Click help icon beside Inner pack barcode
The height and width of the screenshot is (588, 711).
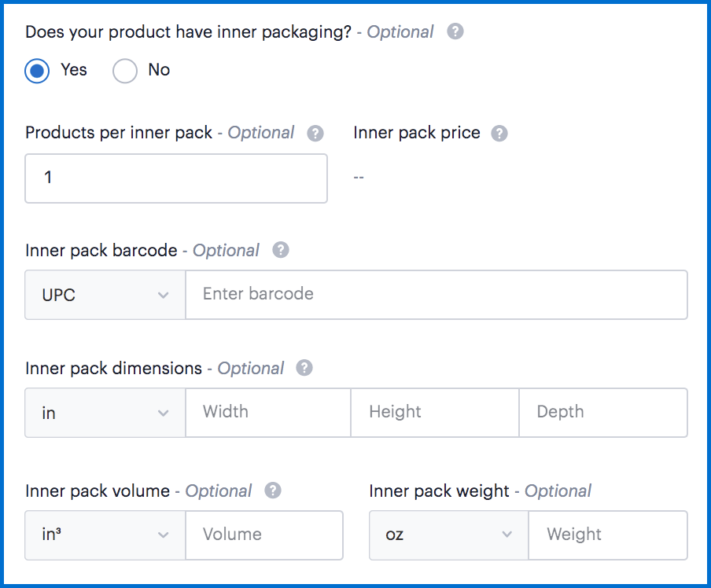point(281,251)
